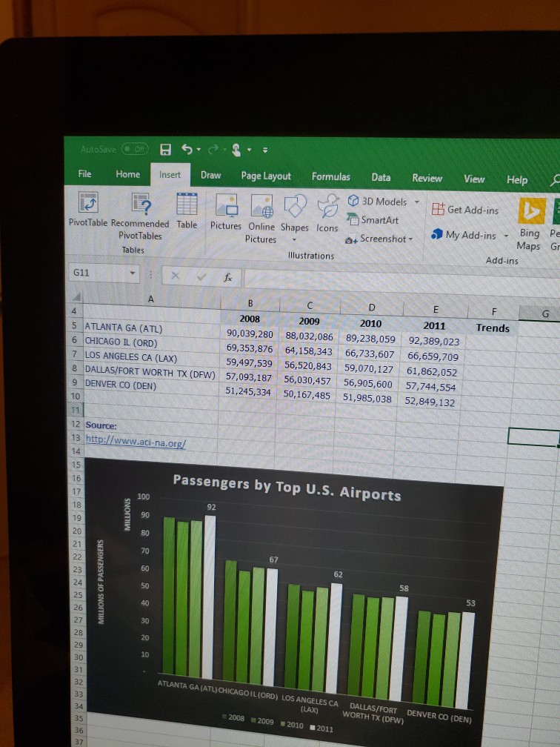Click Recommended PivotTables icon
The width and height of the screenshot is (560, 747).
pos(141,203)
